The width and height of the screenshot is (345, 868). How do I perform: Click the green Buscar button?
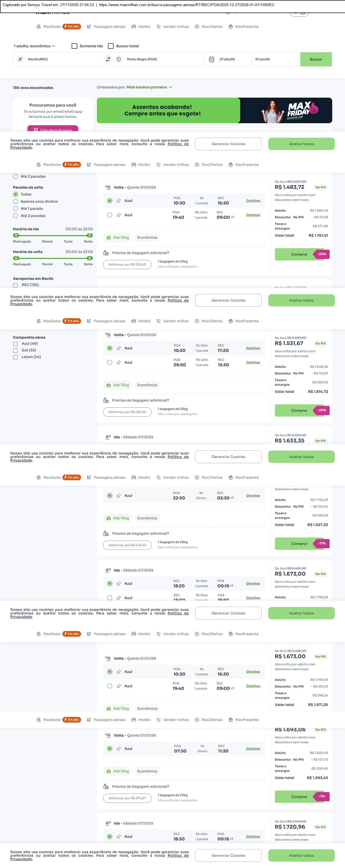click(316, 59)
